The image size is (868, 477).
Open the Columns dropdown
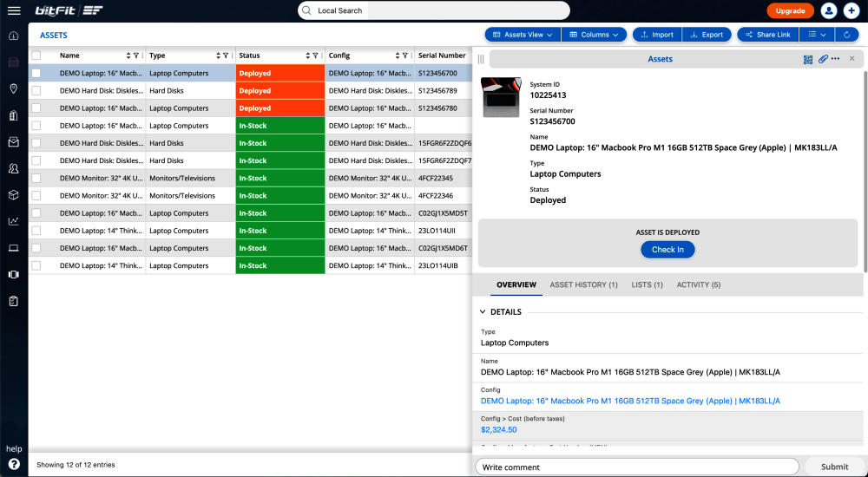pyautogui.click(x=595, y=35)
